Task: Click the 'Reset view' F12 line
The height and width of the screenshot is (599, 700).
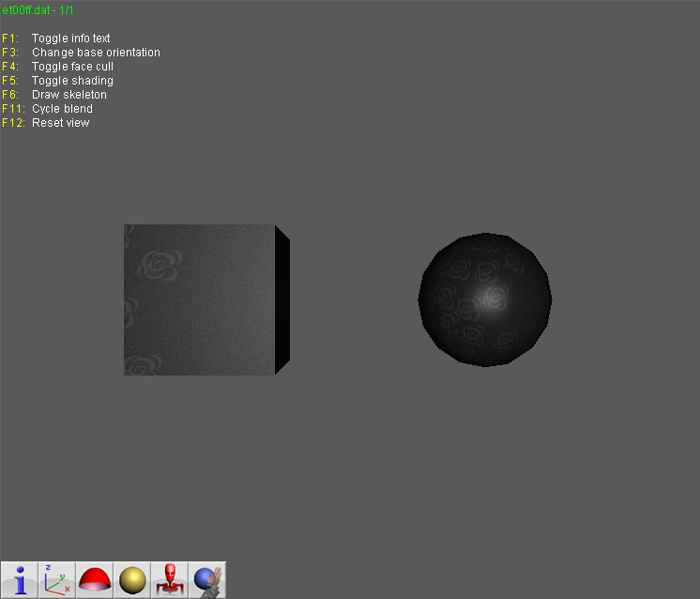Action: click(46, 123)
